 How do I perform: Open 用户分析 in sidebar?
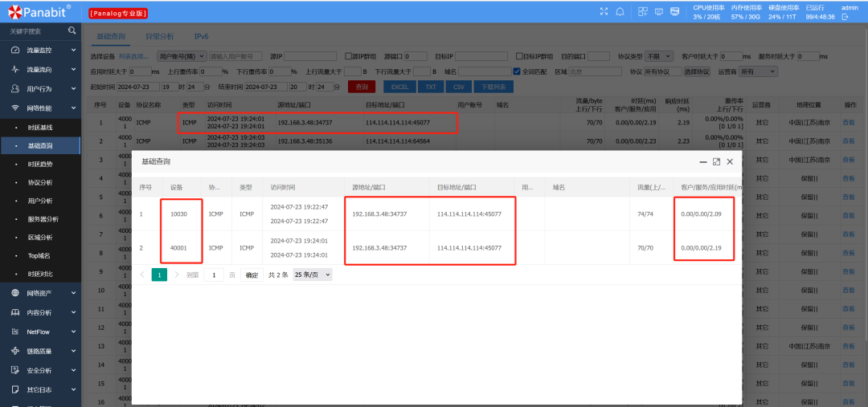click(x=40, y=201)
